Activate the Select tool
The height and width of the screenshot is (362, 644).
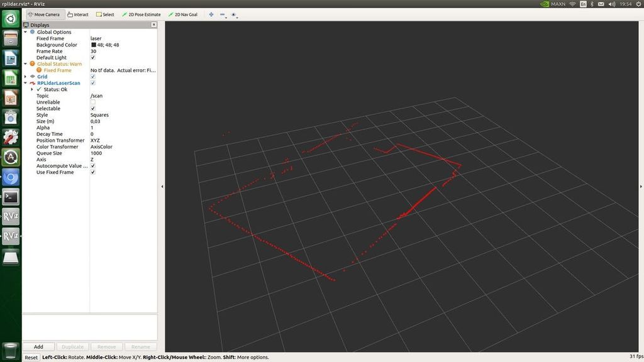coord(105,14)
